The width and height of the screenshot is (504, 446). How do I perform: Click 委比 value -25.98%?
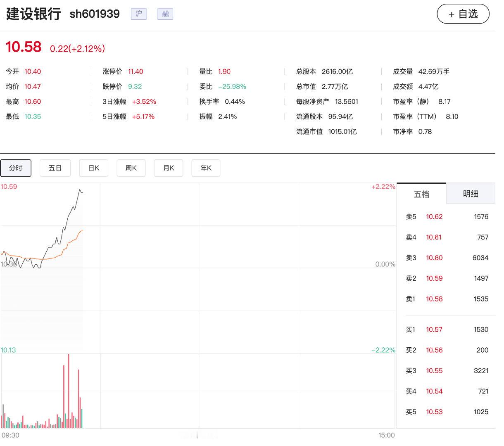pyautogui.click(x=232, y=86)
